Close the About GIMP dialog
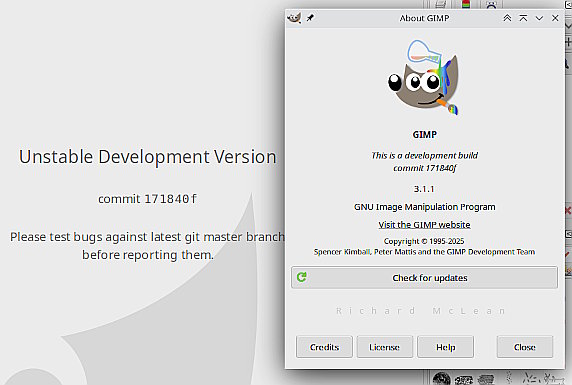This screenshot has height=385, width=572. point(525,347)
